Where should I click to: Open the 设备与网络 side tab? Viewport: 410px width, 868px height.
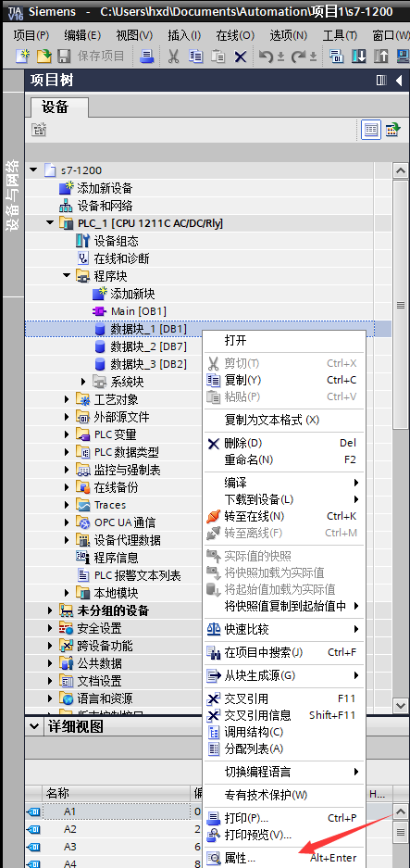[x=12, y=195]
